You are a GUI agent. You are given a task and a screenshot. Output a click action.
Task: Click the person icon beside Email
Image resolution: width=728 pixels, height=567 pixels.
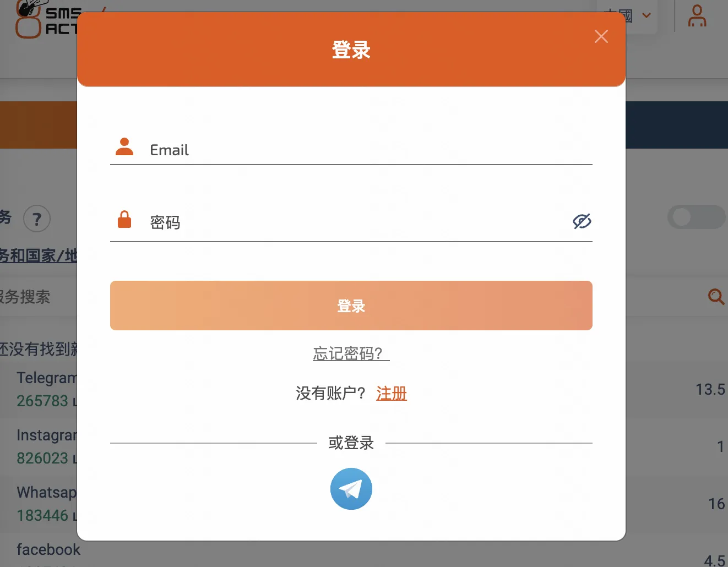(x=124, y=146)
